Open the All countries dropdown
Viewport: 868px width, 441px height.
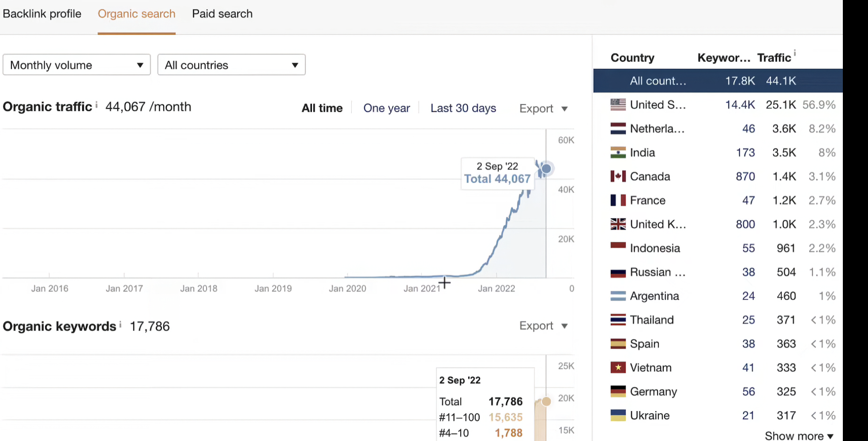pos(231,65)
